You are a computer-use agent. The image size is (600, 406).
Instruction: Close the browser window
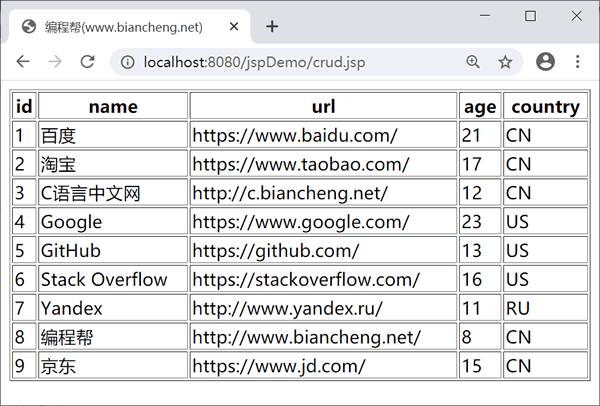tap(576, 16)
